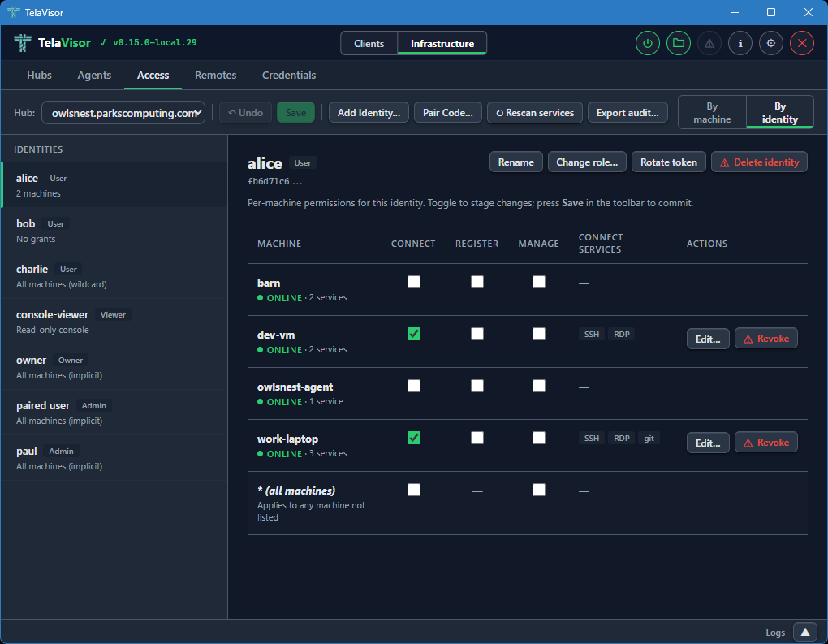Viewport: 828px width, 644px height.
Task: Open the folder icon button
Action: click(x=679, y=43)
